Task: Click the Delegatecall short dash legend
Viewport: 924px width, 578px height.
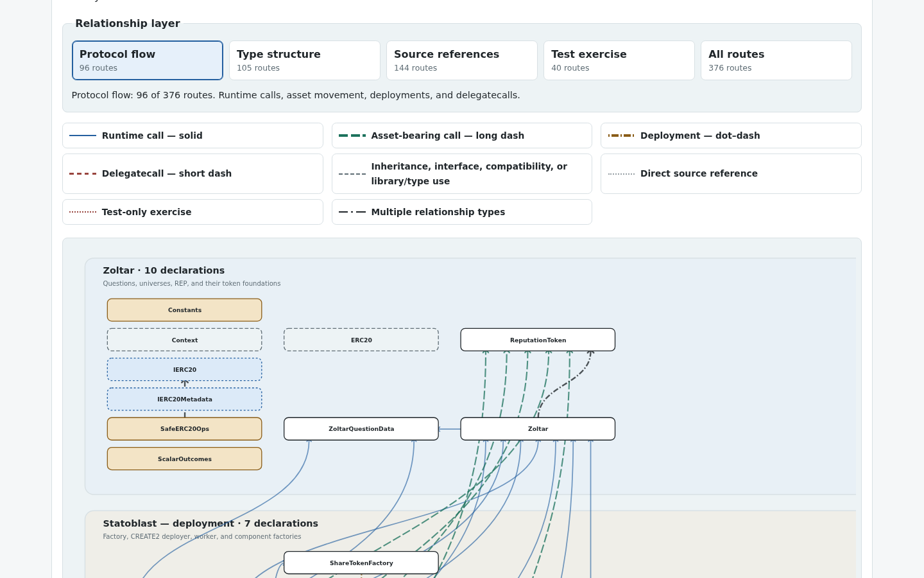Action: [x=193, y=173]
